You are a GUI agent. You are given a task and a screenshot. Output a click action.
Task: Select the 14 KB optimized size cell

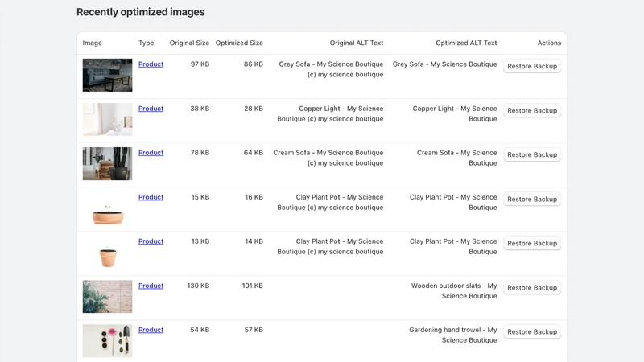click(254, 241)
